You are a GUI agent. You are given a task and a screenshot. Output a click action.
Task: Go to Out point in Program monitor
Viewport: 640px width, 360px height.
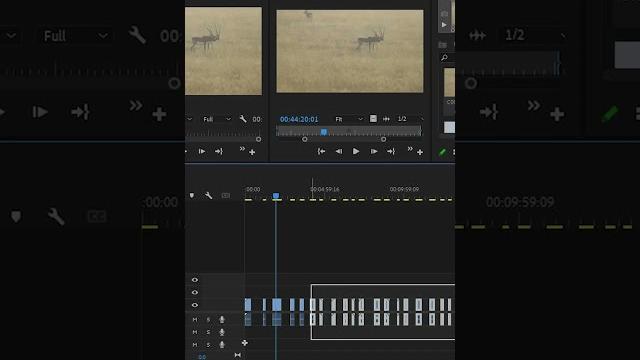click(391, 151)
